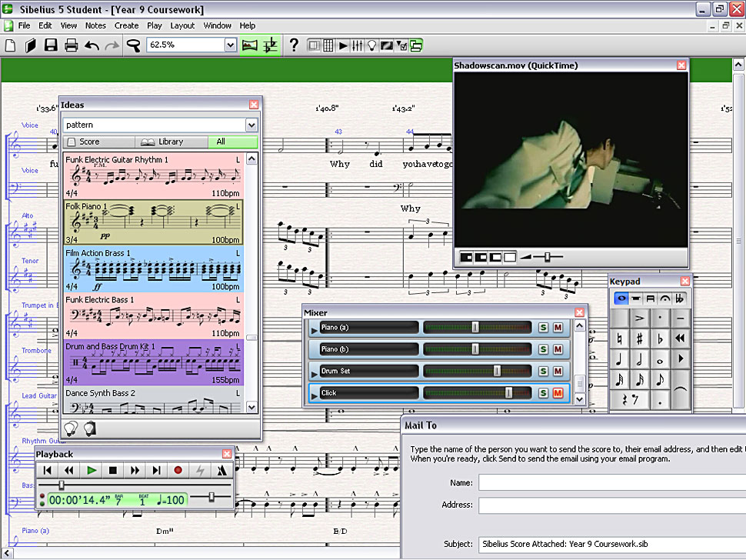
Task: Click the Piano (b) volume fader handle
Action: pos(475,349)
